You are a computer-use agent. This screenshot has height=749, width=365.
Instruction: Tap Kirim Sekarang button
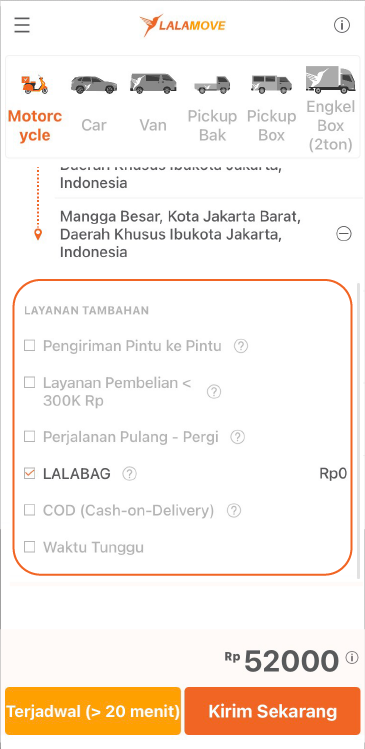click(272, 711)
